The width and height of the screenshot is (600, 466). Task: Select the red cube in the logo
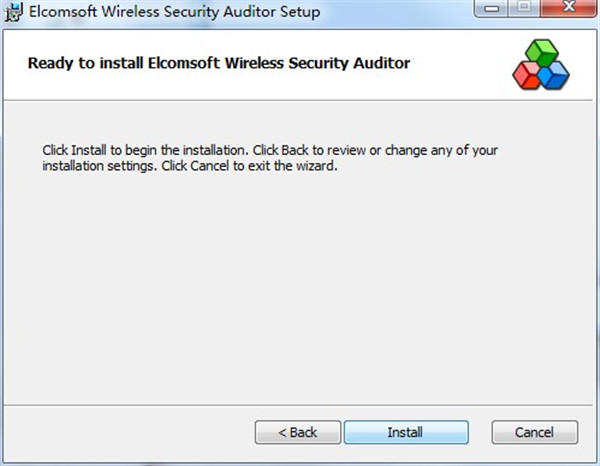click(x=526, y=76)
